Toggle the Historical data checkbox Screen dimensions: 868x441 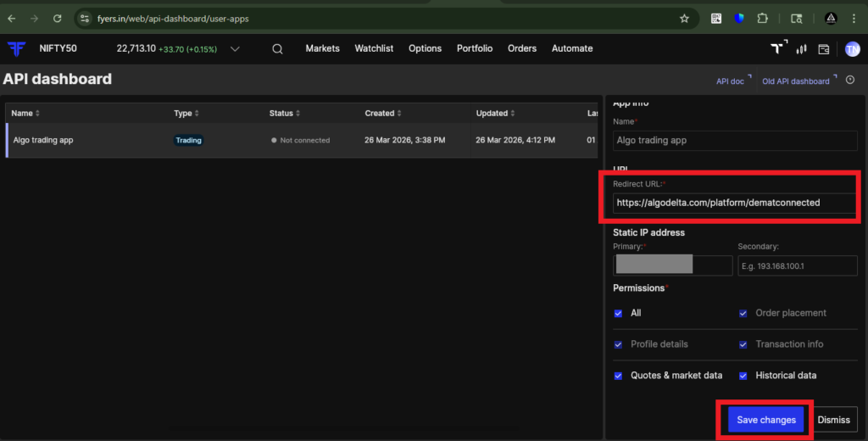tap(743, 376)
